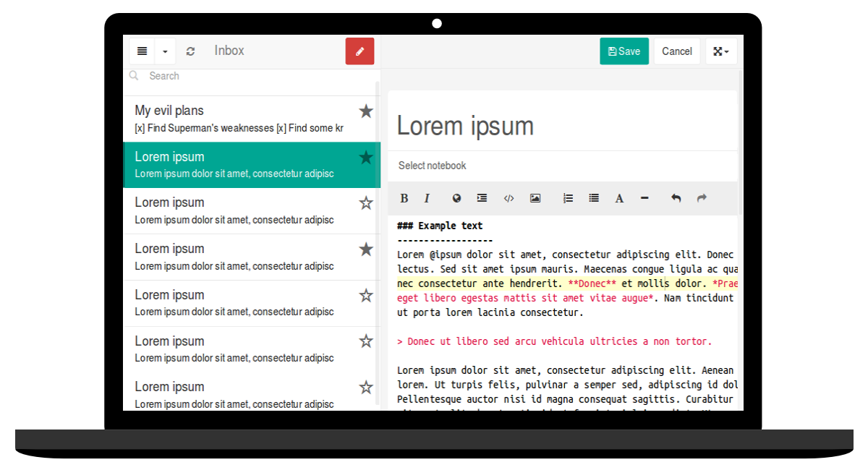Viewport: 868px width, 470px height.
Task: Unstar the My evil plans note
Action: [x=366, y=111]
